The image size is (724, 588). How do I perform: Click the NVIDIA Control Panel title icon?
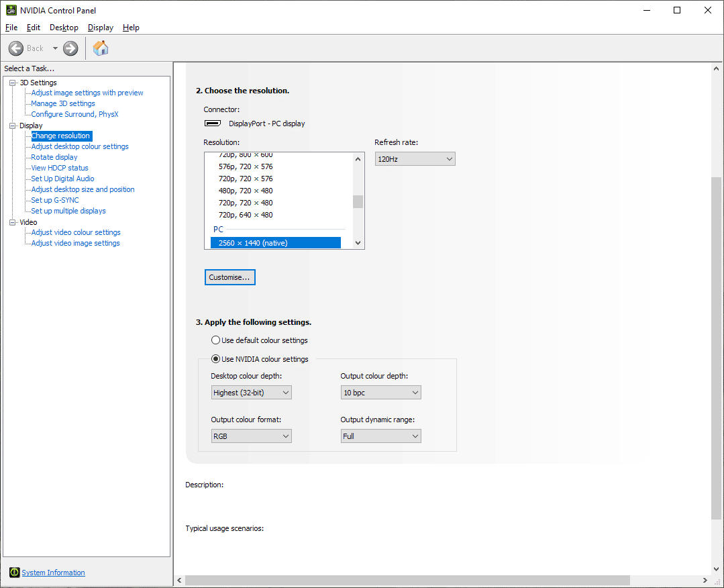tap(11, 10)
